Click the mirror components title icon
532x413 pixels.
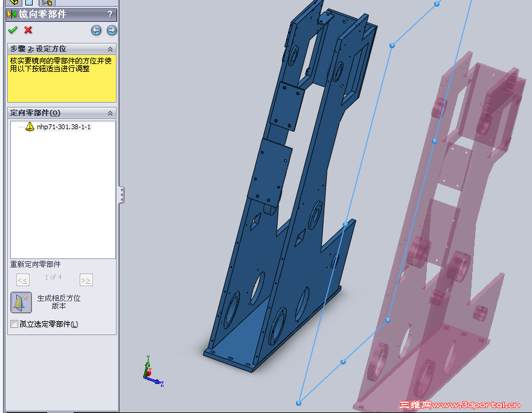coord(12,14)
